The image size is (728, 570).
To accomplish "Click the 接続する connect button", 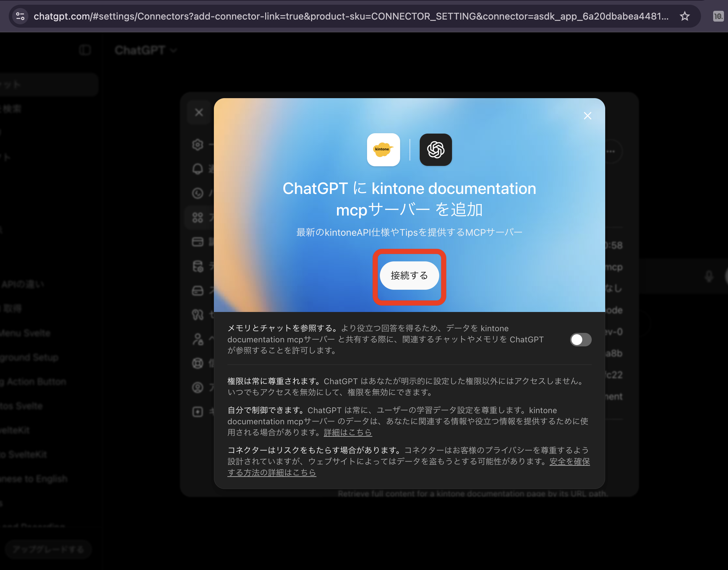I will (409, 276).
